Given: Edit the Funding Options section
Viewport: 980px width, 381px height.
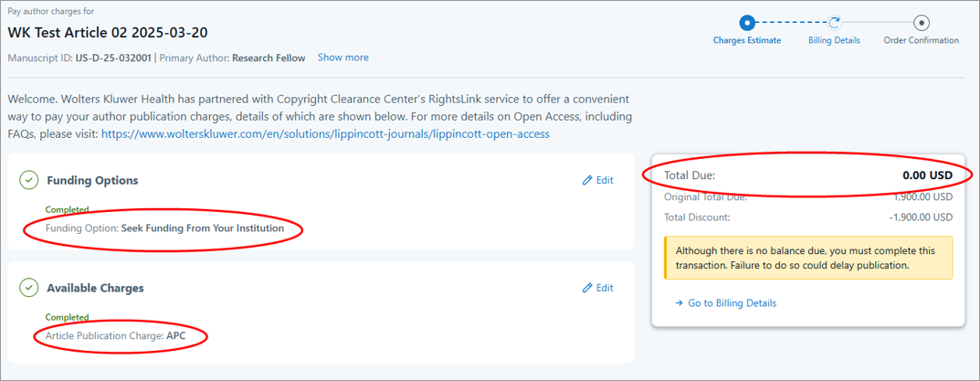Looking at the screenshot, I should [597, 180].
